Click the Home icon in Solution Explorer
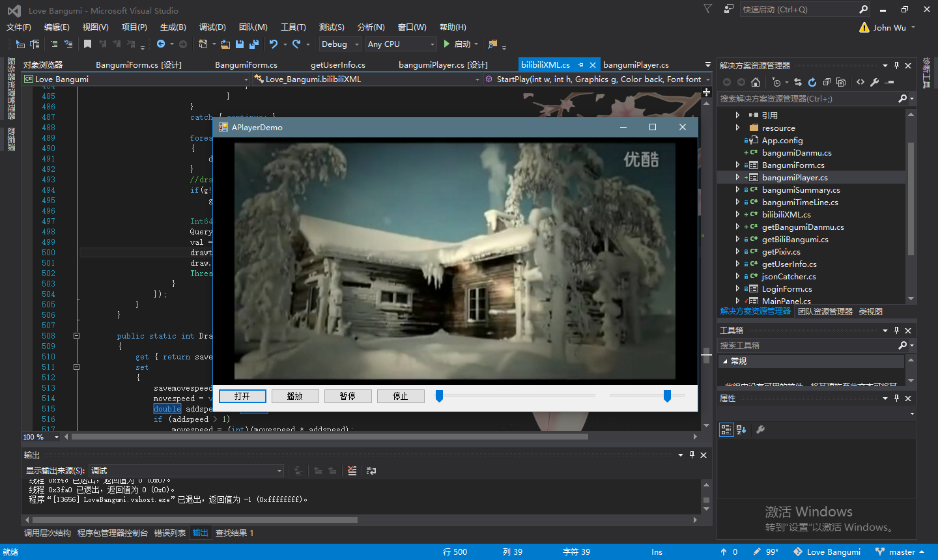The image size is (938, 560). [756, 82]
